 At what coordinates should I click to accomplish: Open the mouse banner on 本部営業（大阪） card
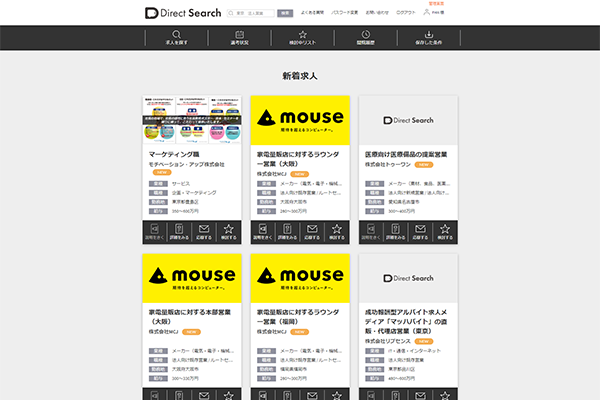coord(192,278)
